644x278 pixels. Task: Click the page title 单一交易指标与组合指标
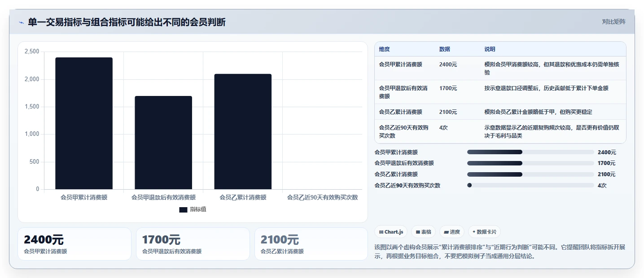[x=127, y=22]
